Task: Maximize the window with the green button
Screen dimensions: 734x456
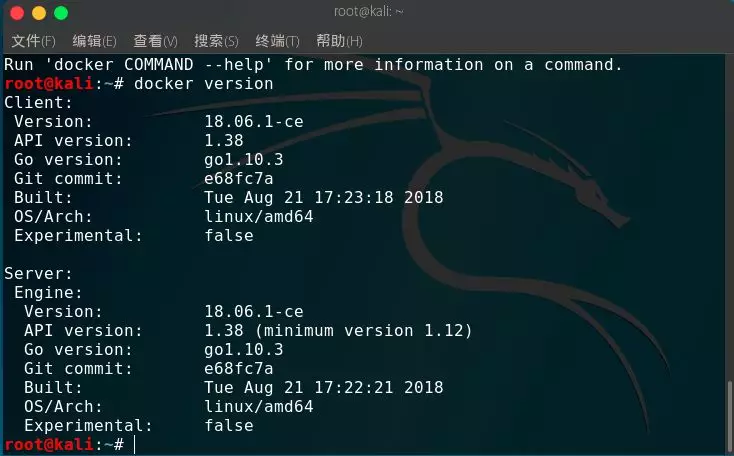Action: click(x=61, y=13)
